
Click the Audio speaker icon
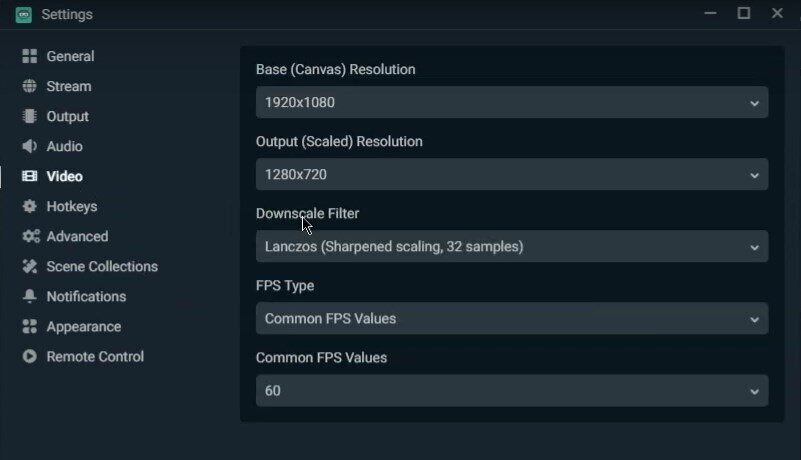[x=30, y=147]
